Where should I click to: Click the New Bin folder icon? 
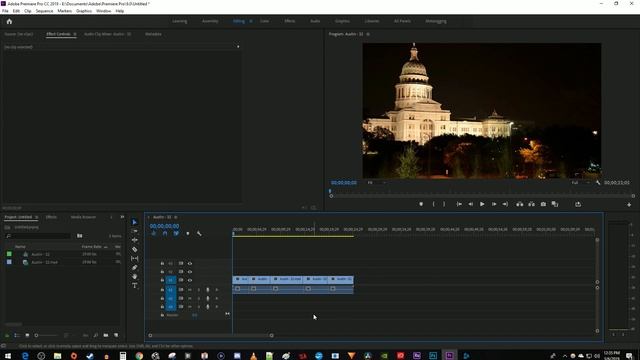pos(106,336)
